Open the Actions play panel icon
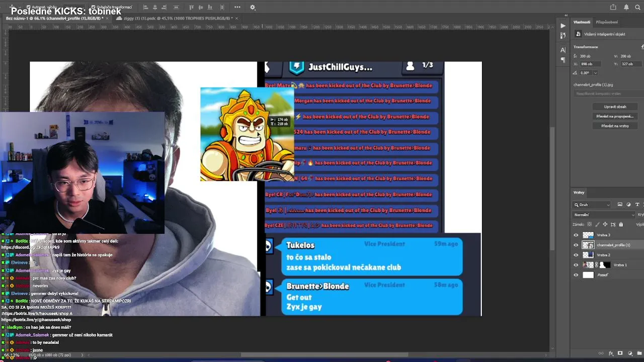Screen dimensions: 644x362 (563, 25)
